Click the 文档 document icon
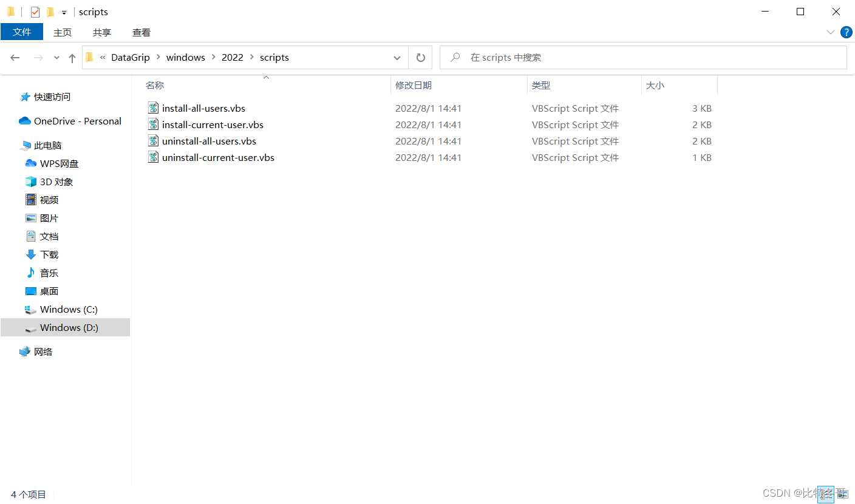 (31, 236)
